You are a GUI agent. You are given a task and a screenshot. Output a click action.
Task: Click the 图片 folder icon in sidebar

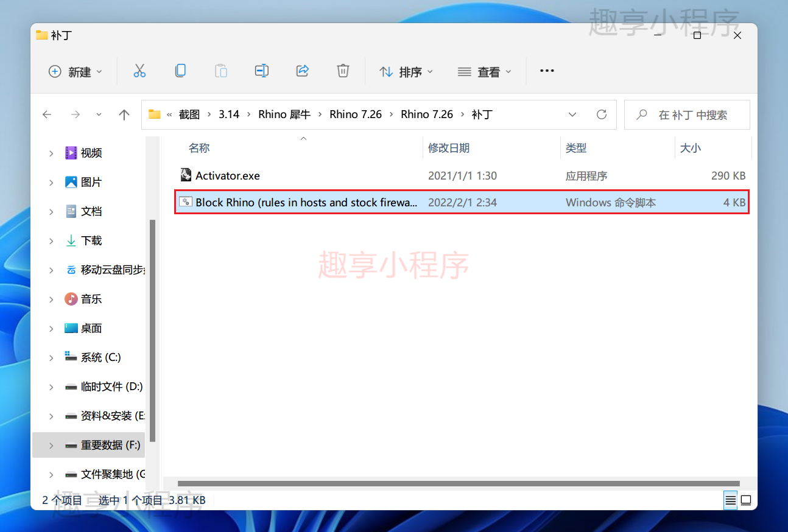point(71,182)
